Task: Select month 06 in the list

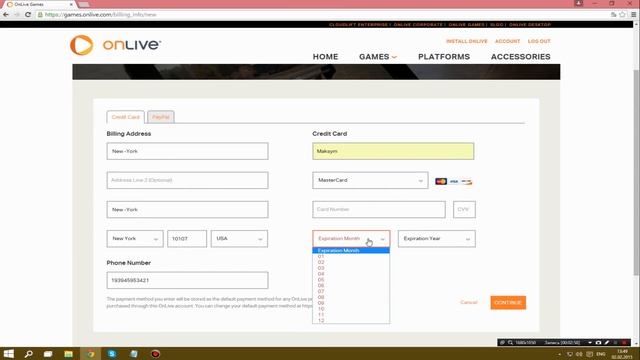Action: pos(351,286)
